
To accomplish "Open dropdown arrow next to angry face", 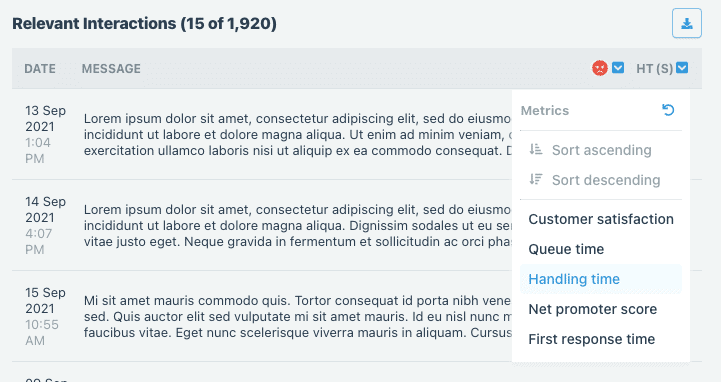I will [x=618, y=68].
